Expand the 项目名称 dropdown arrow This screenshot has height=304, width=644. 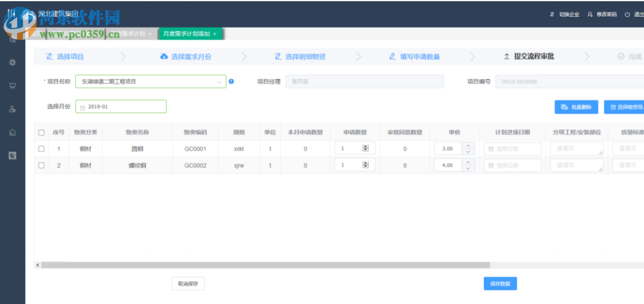pos(219,82)
